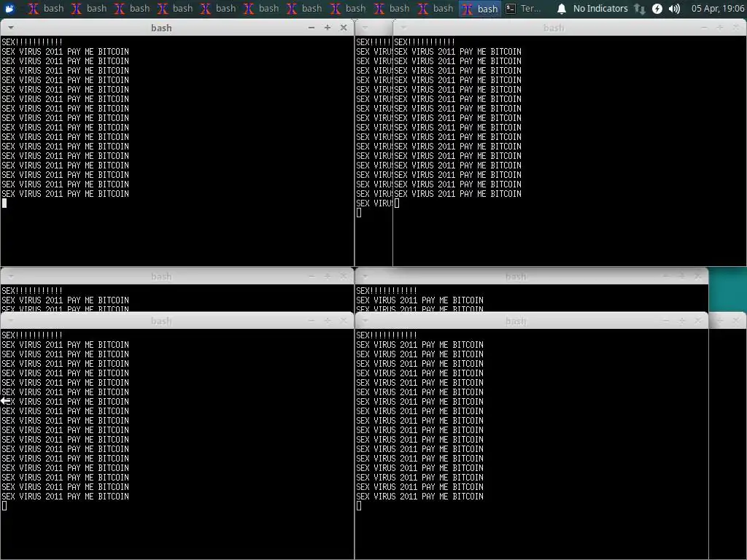Click the cursor block in active bash terminal
The width and height of the screenshot is (747, 560).
coord(4,203)
